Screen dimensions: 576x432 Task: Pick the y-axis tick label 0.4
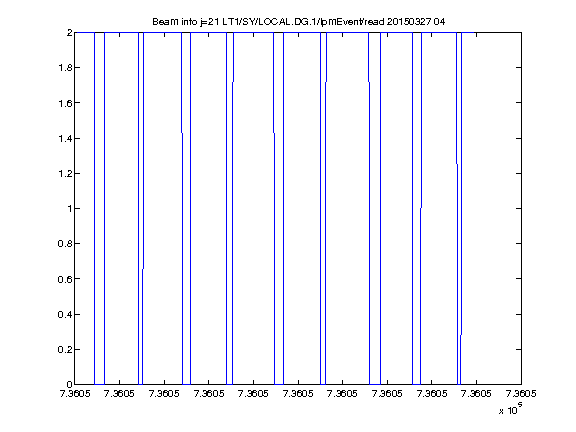pyautogui.click(x=65, y=314)
